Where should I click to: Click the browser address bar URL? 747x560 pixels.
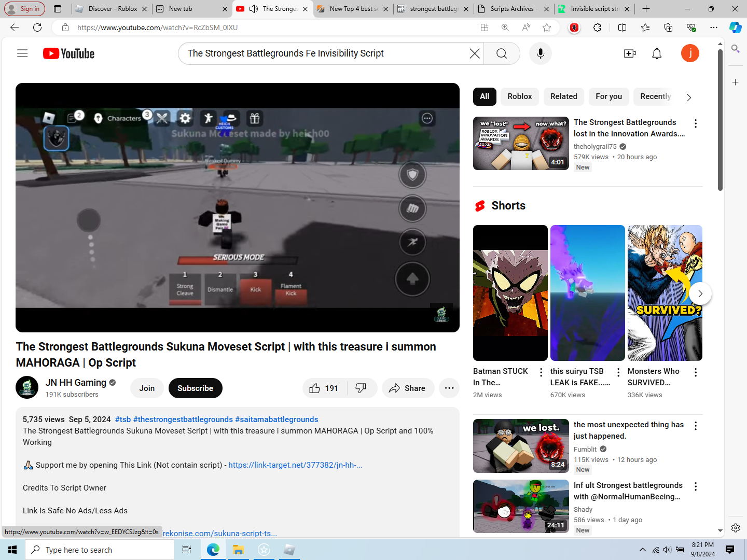pyautogui.click(x=158, y=27)
